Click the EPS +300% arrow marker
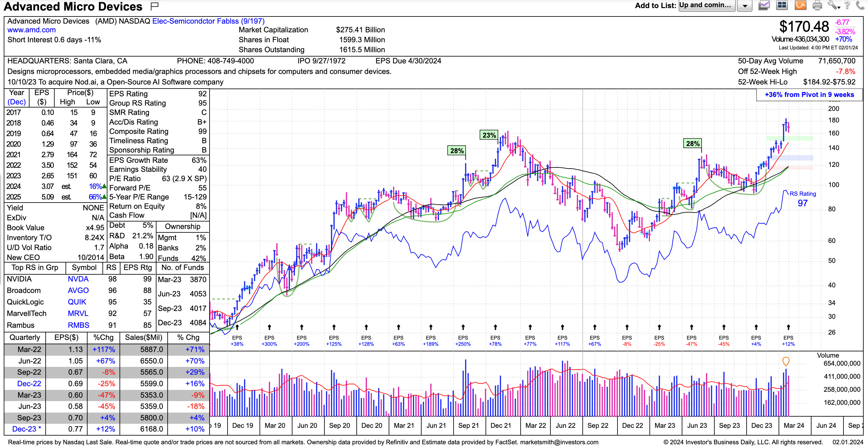The image size is (868, 448). 269,327
